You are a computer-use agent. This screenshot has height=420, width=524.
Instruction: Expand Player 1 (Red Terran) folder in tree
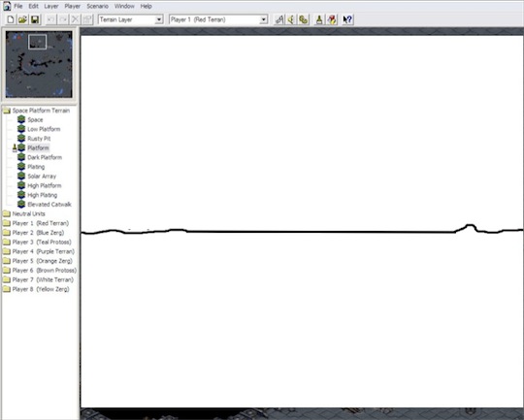[x=7, y=223]
